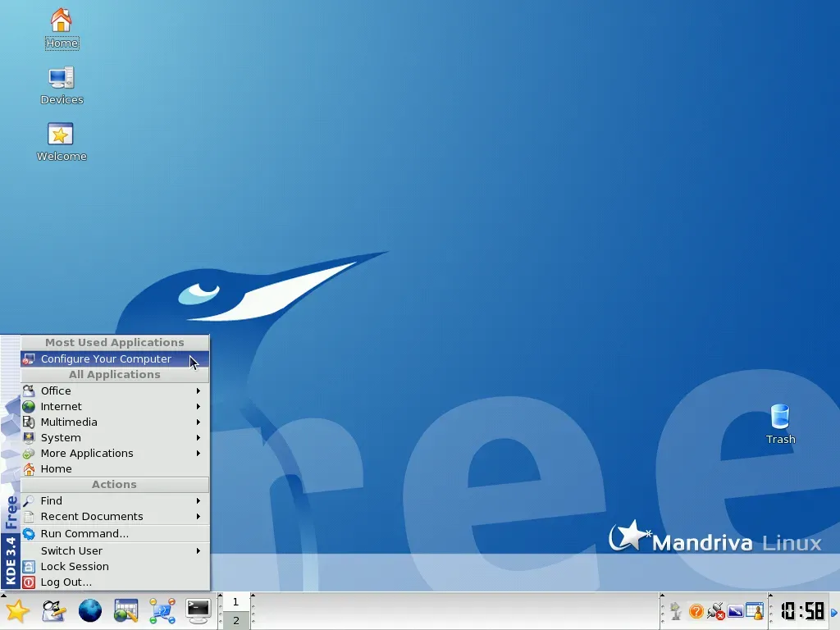
Task: Select Run Command... from the menu
Action: [115, 533]
